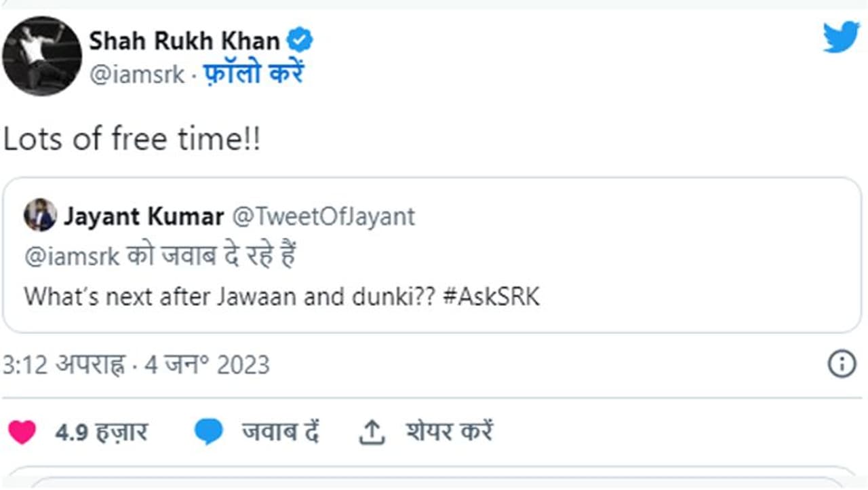This screenshot has width=868, height=490.
Task: Click Jayant Kumar's small avatar
Action: point(41,216)
